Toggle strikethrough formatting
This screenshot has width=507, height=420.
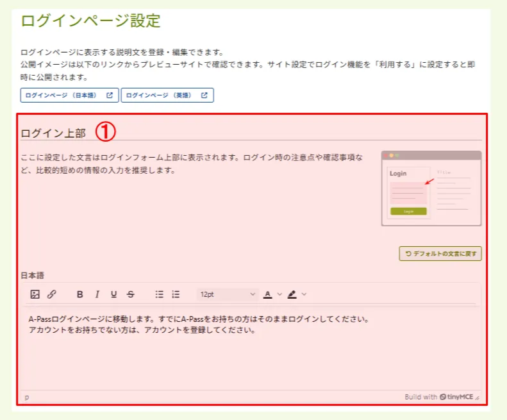tap(131, 294)
